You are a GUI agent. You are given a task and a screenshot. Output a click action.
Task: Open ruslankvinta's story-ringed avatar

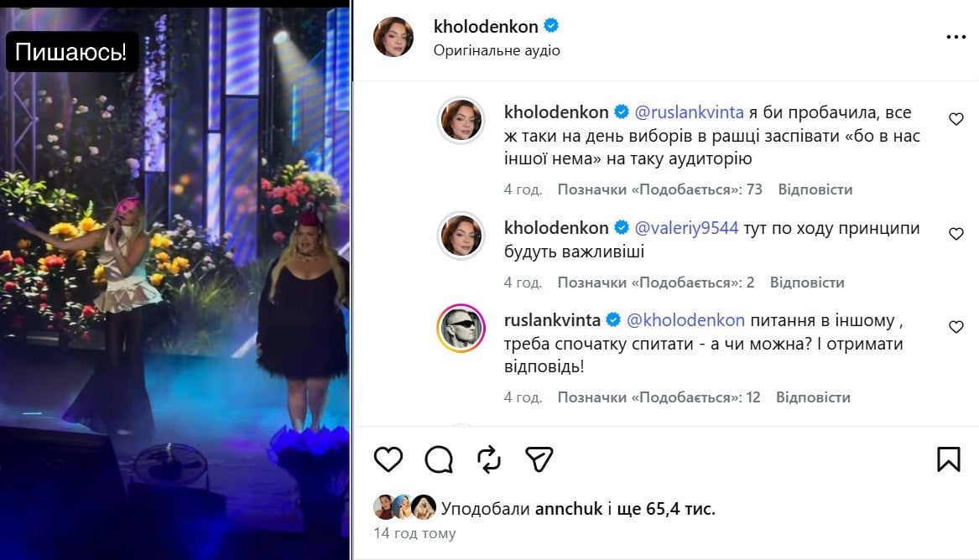(461, 328)
